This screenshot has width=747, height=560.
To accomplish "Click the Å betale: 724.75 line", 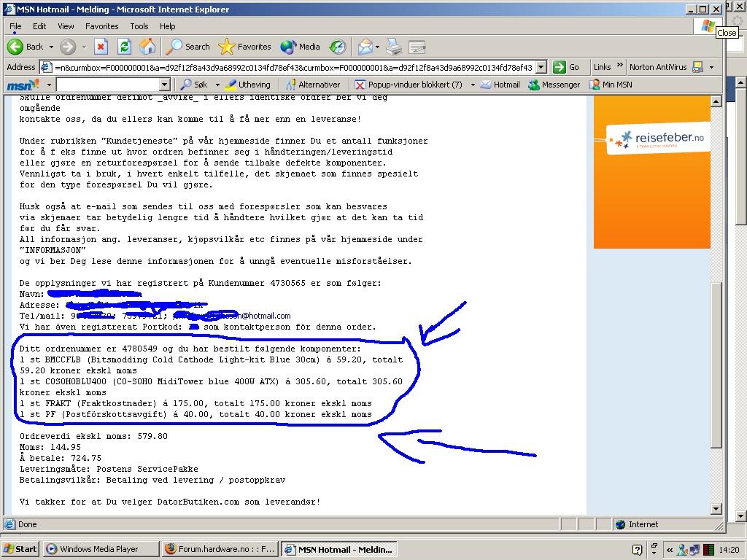I will [x=61, y=458].
